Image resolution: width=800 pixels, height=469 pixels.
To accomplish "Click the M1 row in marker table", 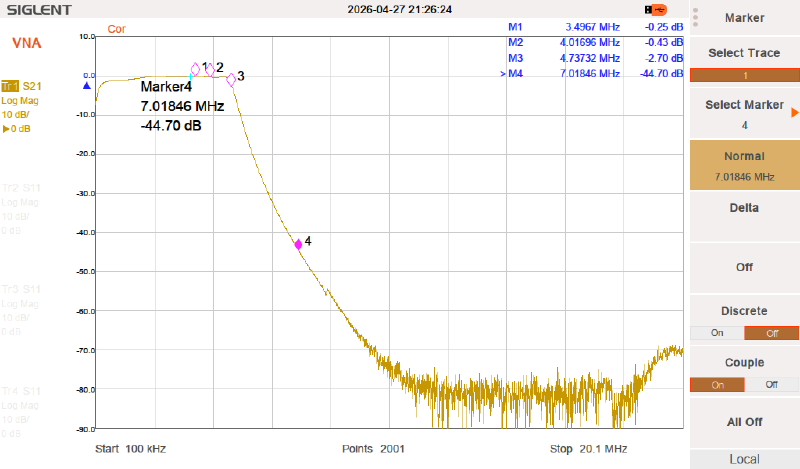I will [595, 27].
